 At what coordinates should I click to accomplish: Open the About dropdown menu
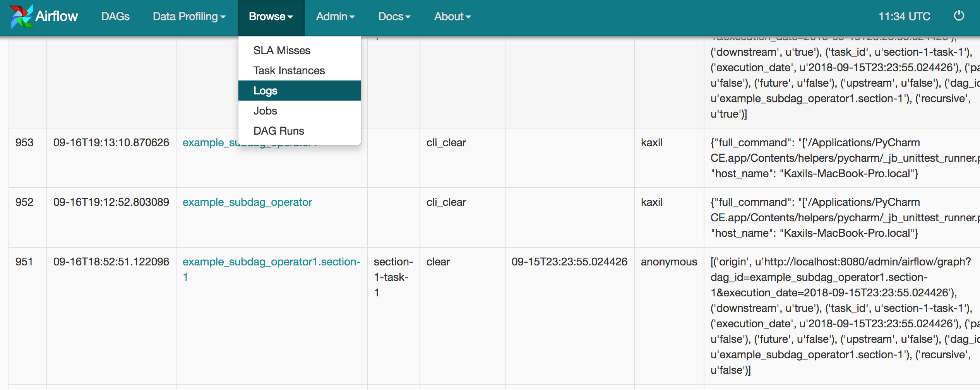point(452,16)
